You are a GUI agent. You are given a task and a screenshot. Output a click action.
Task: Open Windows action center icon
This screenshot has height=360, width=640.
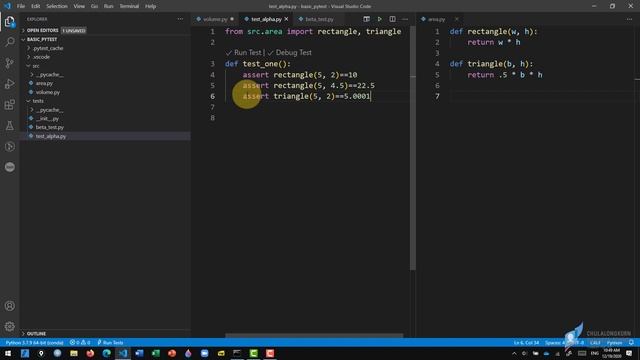(629, 353)
